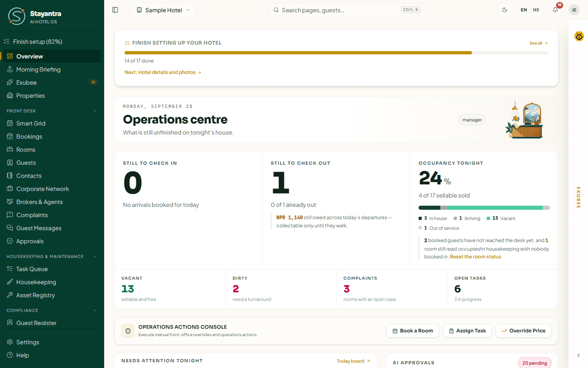Open Settings
The width and height of the screenshot is (588, 368).
click(x=52, y=342)
